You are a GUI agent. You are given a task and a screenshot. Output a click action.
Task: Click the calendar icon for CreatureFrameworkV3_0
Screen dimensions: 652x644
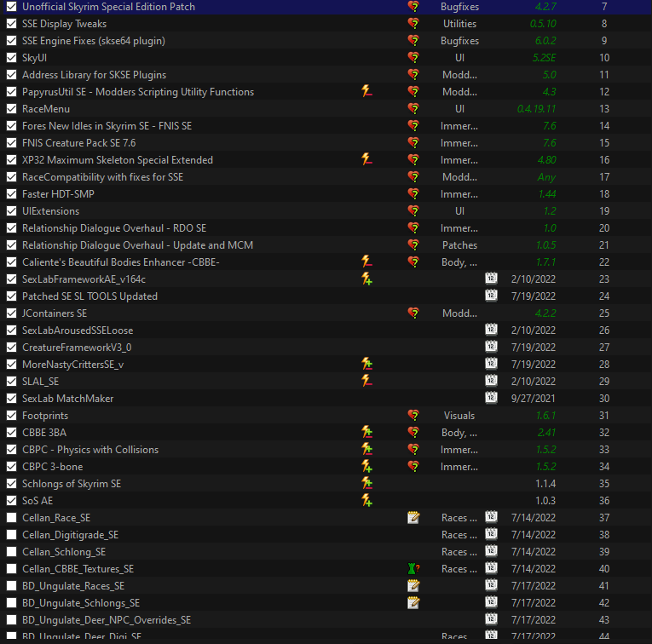[491, 346]
